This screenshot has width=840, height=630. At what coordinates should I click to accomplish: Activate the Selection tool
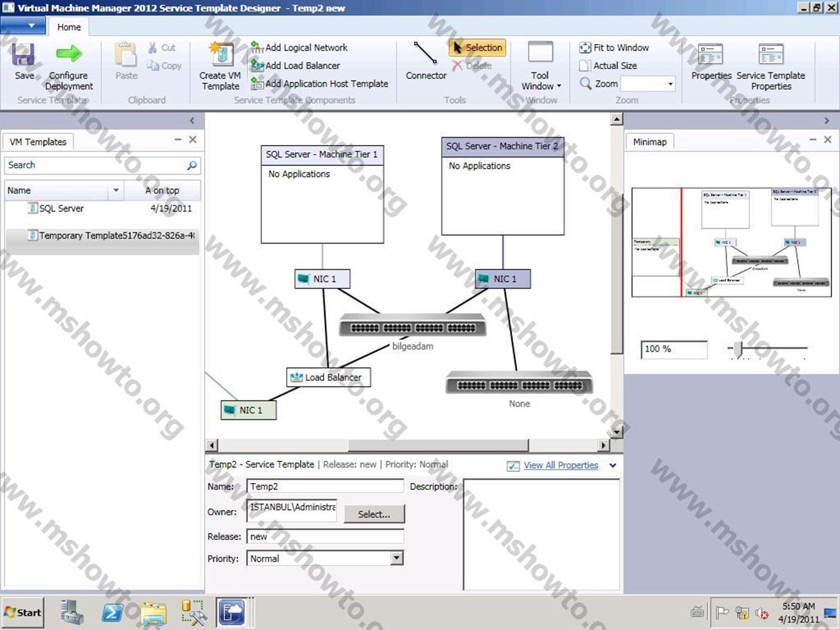click(x=478, y=47)
